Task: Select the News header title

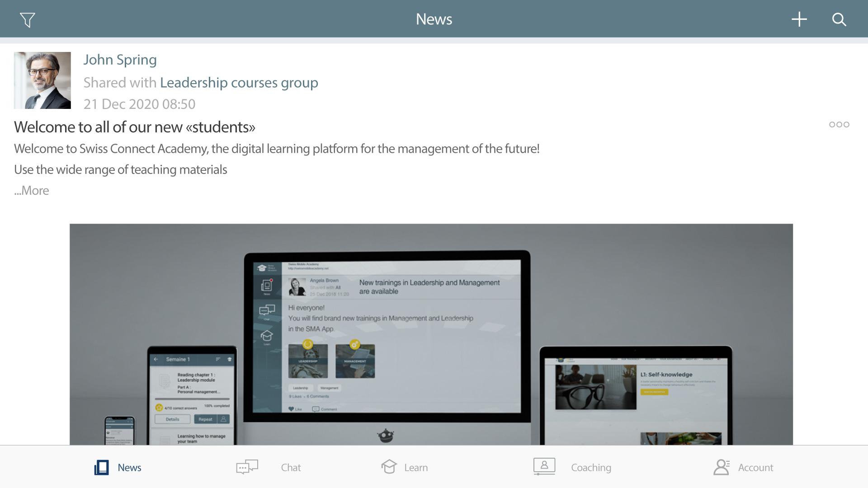Action: pyautogui.click(x=434, y=19)
